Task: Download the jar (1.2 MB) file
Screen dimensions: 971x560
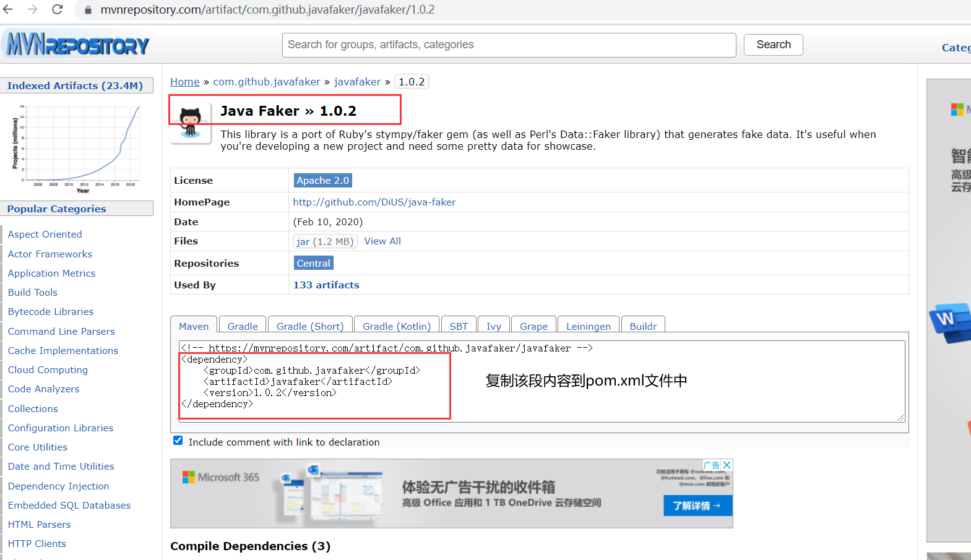Action: [x=325, y=241]
